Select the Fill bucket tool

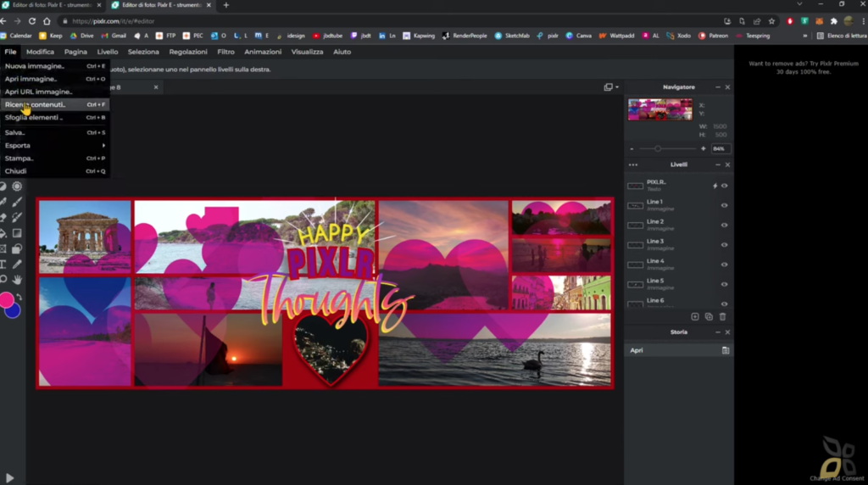3,233
